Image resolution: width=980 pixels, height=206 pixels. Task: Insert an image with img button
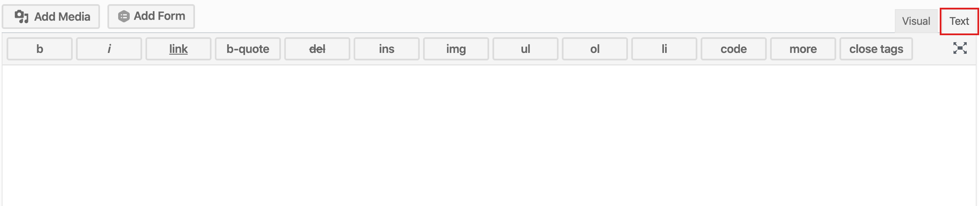click(x=456, y=49)
